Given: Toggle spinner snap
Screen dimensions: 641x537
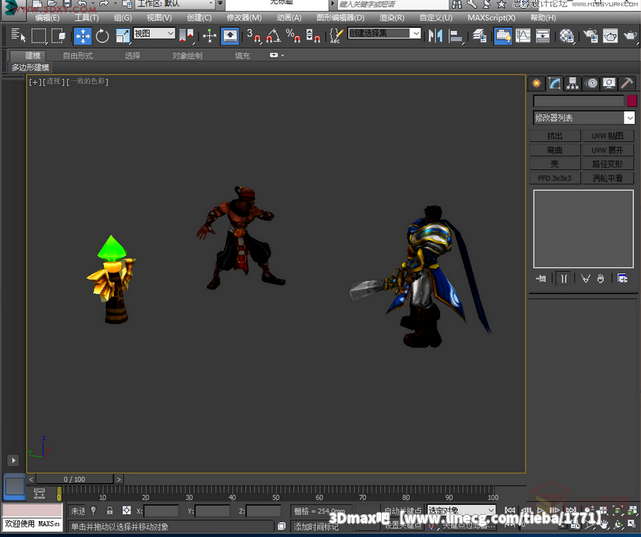Looking at the screenshot, I should [313, 36].
